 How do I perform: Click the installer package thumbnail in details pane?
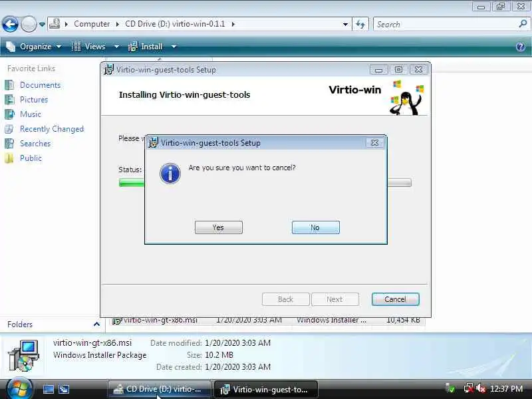pyautogui.click(x=24, y=356)
